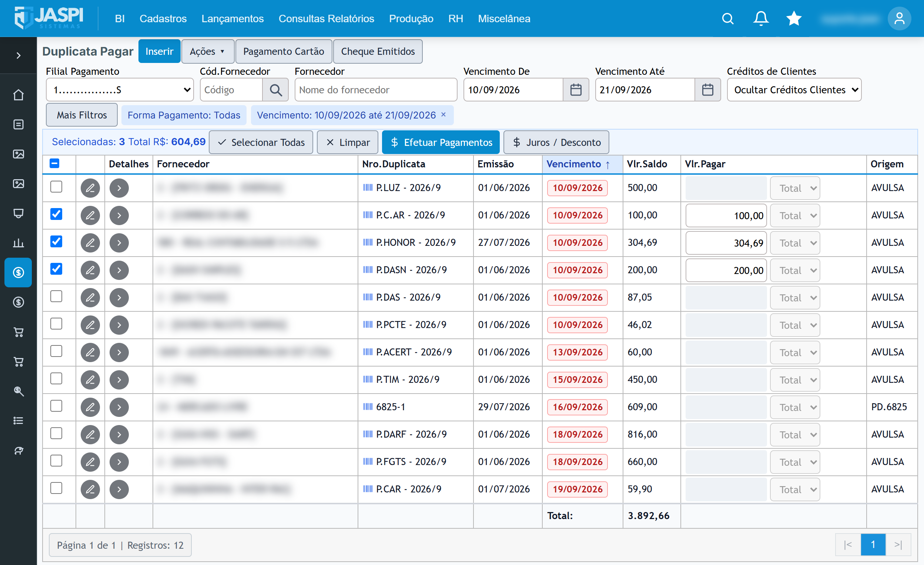Open the favorites star icon
The image size is (924, 565).
[x=793, y=19]
